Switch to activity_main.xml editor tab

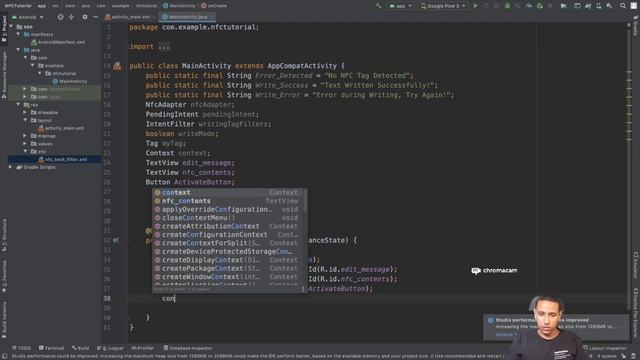pos(130,17)
